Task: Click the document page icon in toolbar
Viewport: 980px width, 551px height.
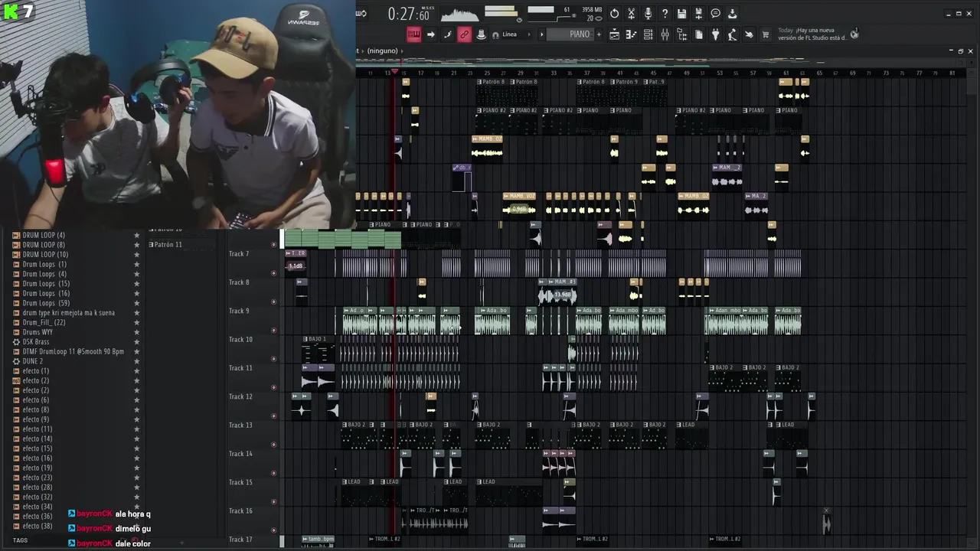Action: 698,34
